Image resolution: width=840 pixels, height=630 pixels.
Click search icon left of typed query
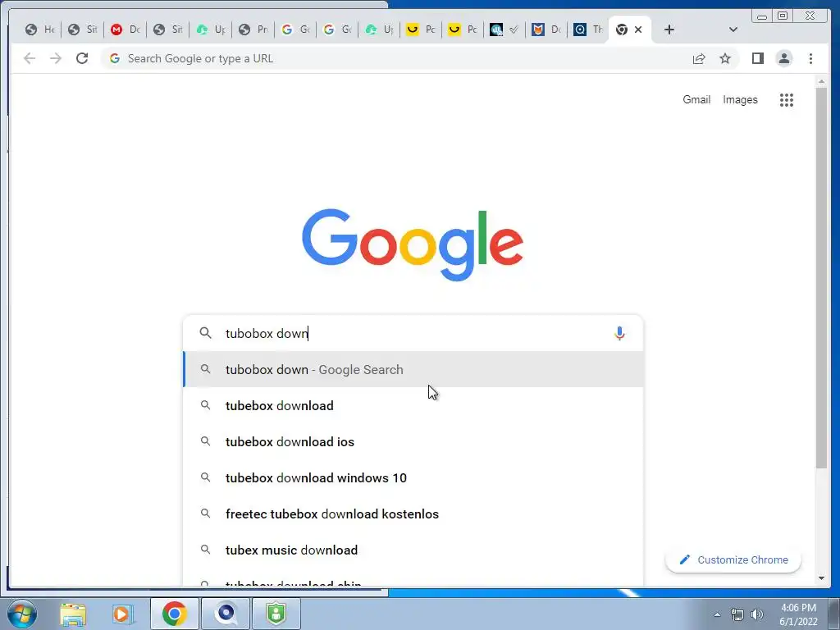click(205, 333)
